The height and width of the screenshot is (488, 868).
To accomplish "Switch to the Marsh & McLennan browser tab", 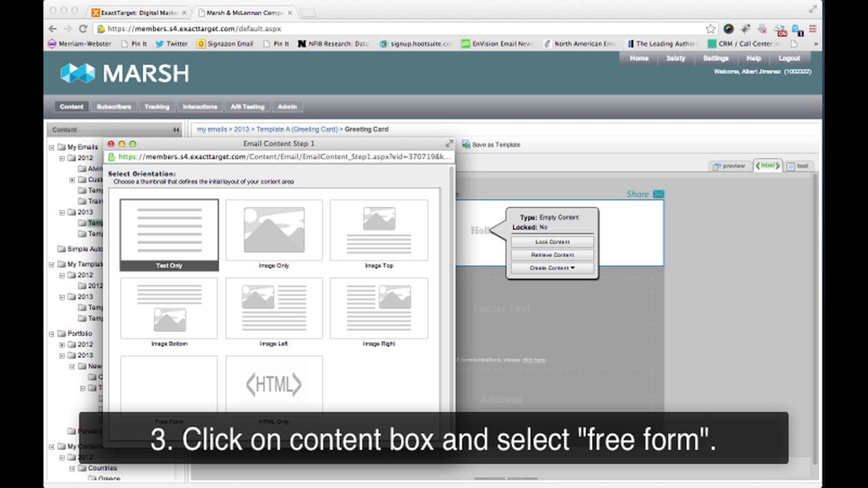I will pyautogui.click(x=245, y=12).
